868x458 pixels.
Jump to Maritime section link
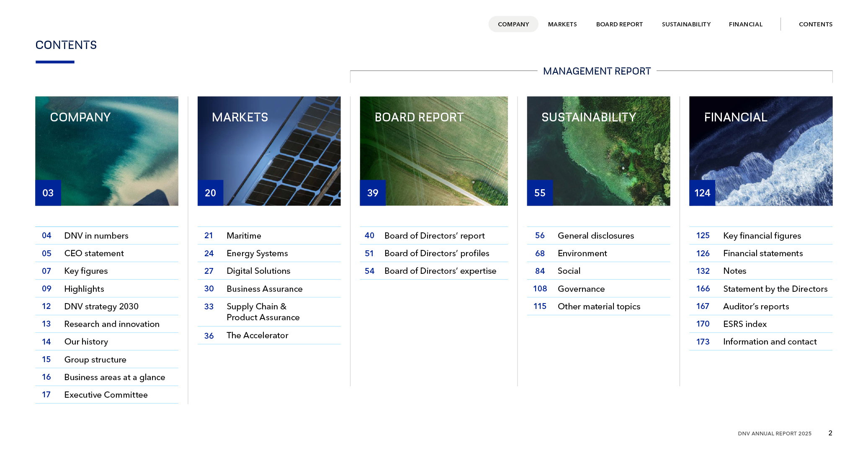click(x=244, y=236)
